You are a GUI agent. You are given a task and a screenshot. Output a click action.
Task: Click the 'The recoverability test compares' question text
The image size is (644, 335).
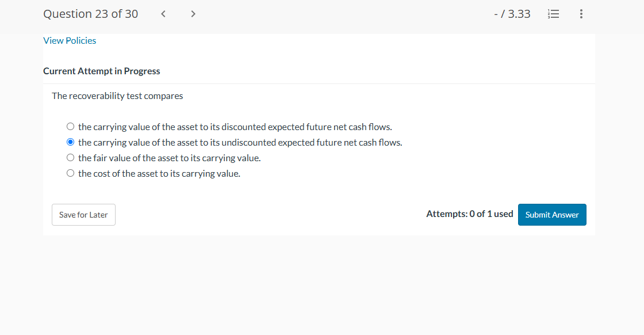coord(117,96)
